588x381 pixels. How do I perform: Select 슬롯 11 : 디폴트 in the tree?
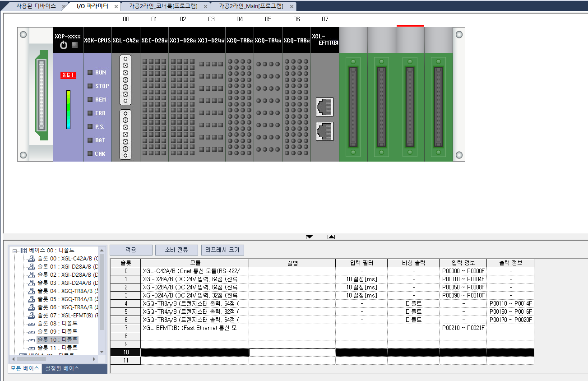coord(57,348)
